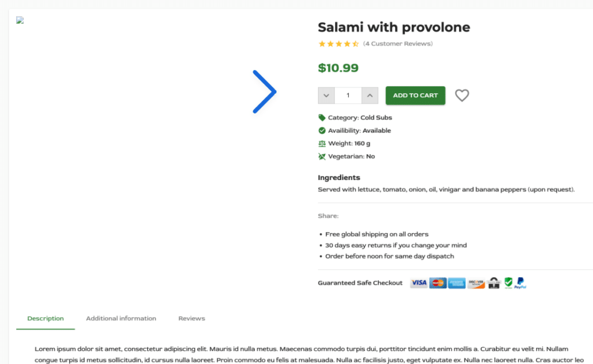Click the Discover card icon

pos(476,283)
